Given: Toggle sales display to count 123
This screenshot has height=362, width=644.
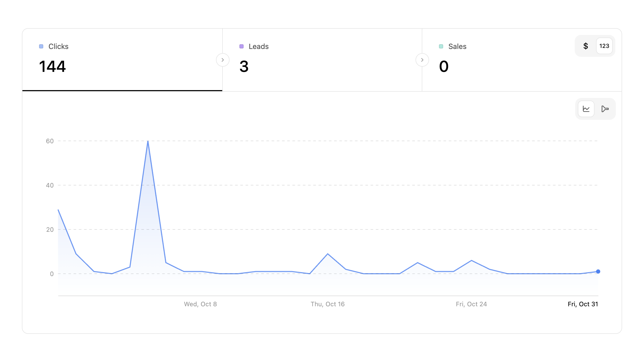Looking at the screenshot, I should 604,46.
